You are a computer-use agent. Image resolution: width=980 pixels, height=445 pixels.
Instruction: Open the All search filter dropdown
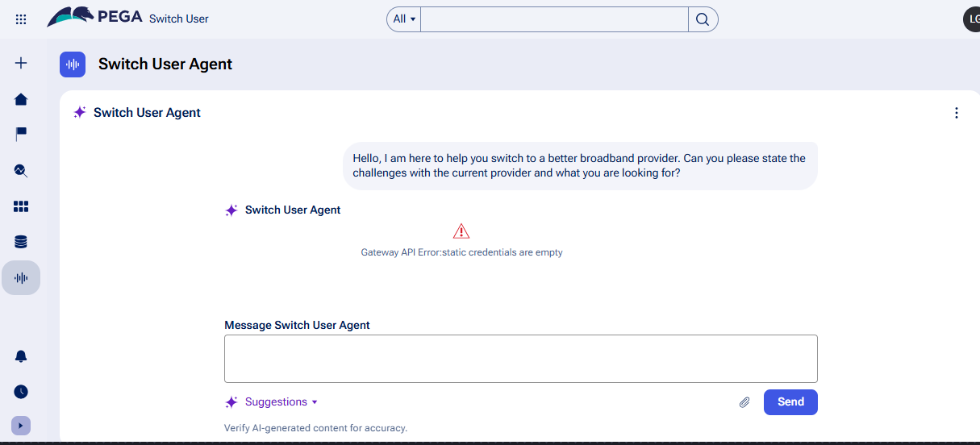tap(404, 19)
